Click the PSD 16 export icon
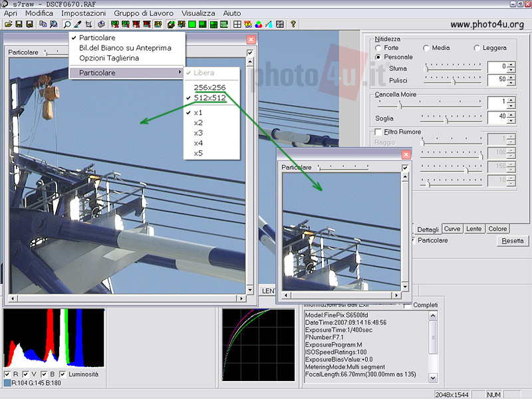 tap(115, 24)
